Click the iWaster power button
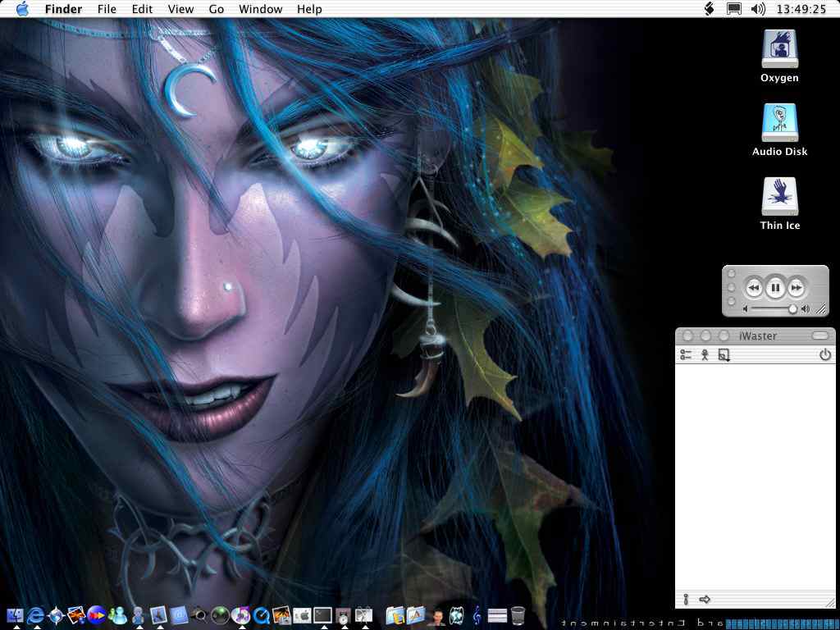Image resolution: width=840 pixels, height=630 pixels. 825,354
